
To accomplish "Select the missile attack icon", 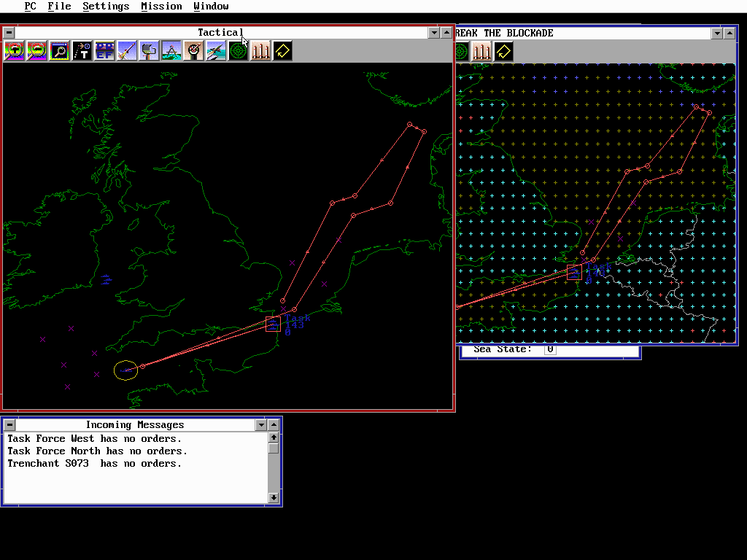I will pos(127,51).
